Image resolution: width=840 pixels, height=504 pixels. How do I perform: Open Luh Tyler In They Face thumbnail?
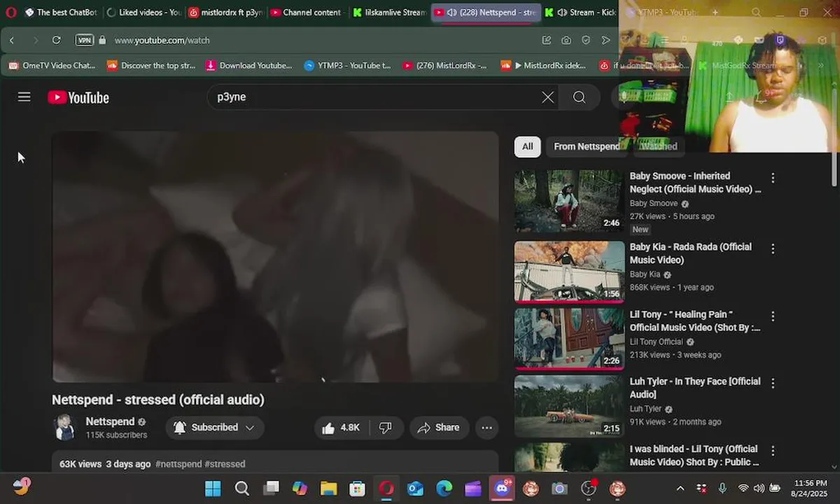click(569, 407)
